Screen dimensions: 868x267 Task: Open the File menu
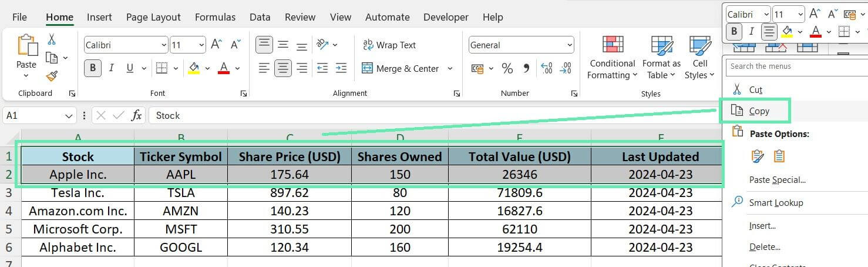tap(19, 17)
